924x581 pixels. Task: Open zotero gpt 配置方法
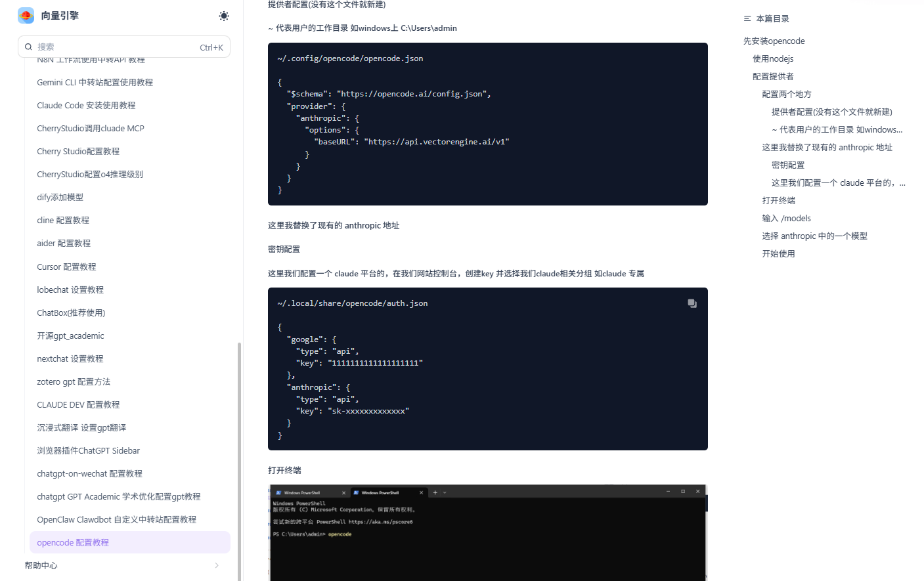tap(74, 381)
